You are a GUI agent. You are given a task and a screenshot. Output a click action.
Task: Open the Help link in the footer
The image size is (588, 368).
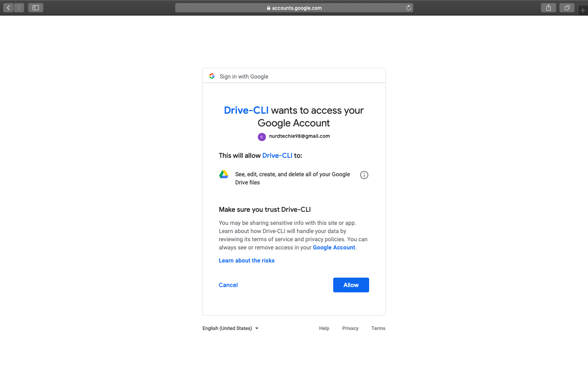tap(324, 328)
